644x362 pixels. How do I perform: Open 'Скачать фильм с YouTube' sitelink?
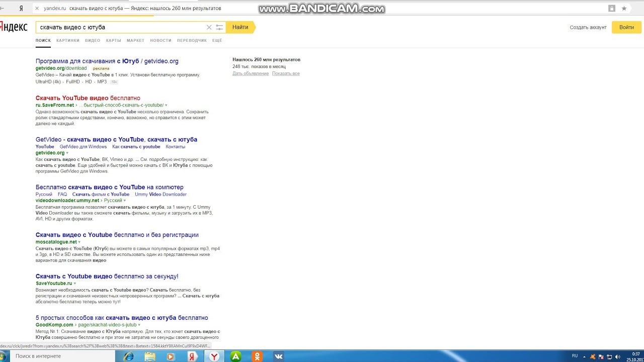tap(101, 195)
